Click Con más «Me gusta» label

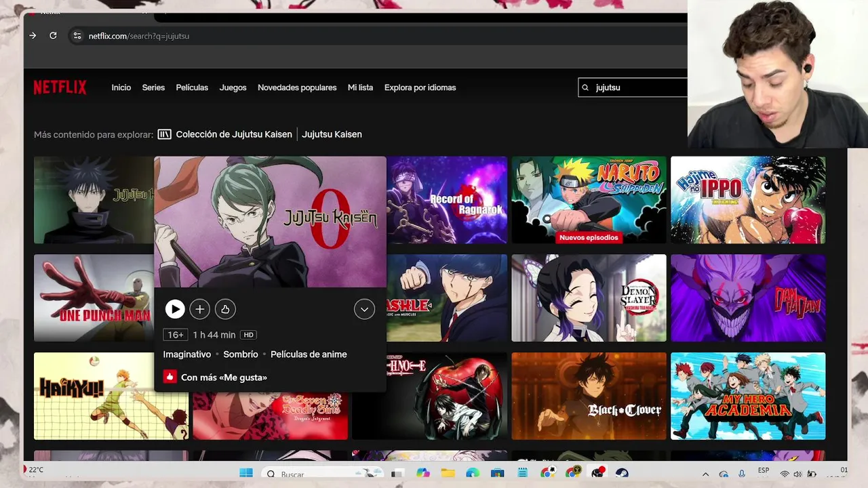(x=224, y=378)
